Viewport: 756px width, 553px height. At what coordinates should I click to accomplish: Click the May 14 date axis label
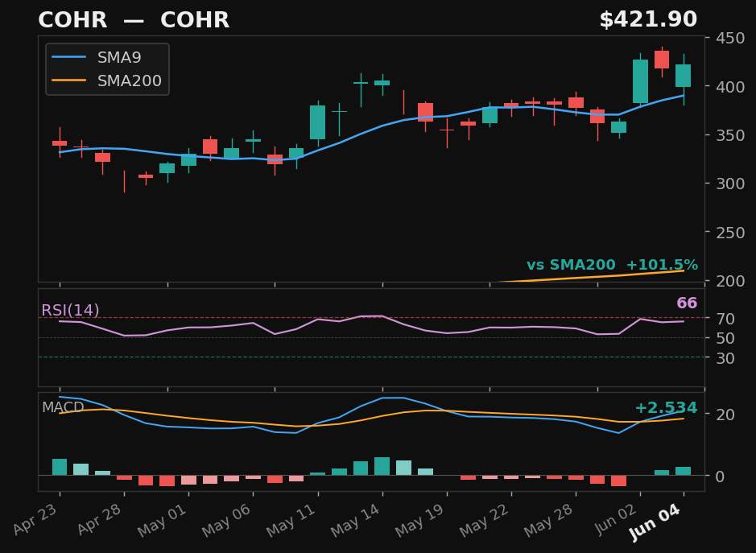[356, 521]
